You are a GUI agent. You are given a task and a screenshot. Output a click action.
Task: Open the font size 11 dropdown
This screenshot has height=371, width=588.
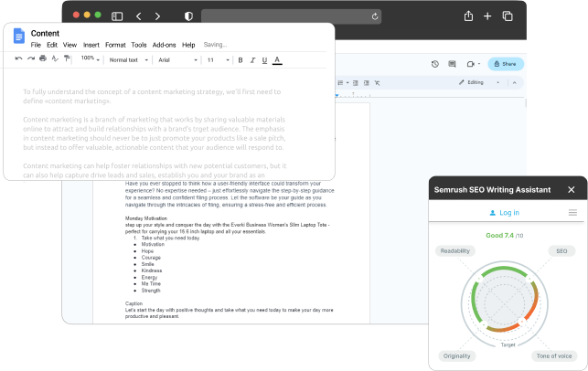[219, 60]
